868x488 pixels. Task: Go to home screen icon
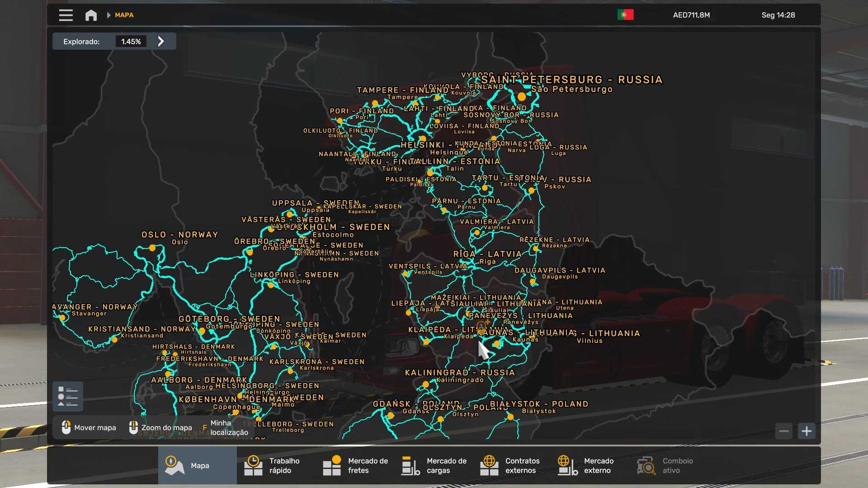(91, 15)
